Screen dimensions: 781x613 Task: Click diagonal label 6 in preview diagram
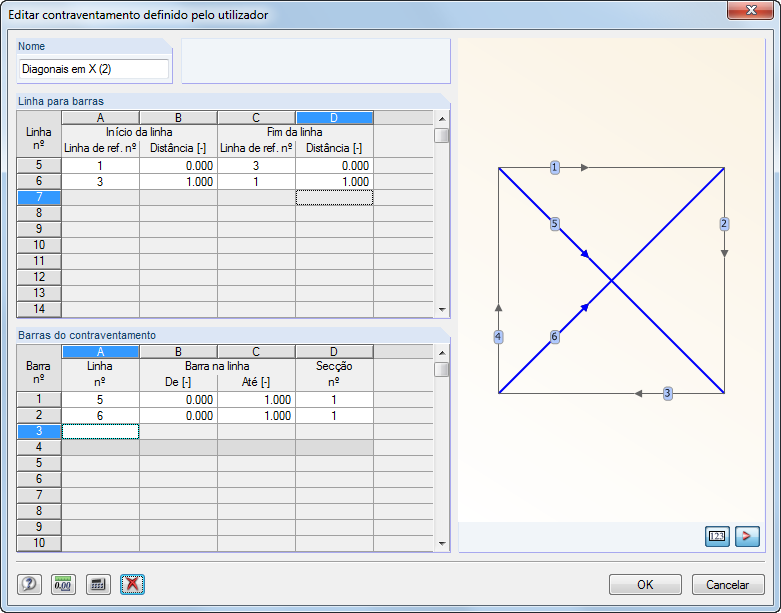(x=554, y=337)
